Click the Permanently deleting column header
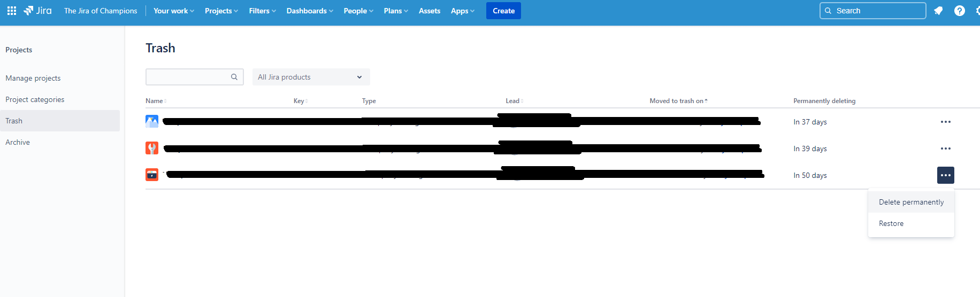 824,101
